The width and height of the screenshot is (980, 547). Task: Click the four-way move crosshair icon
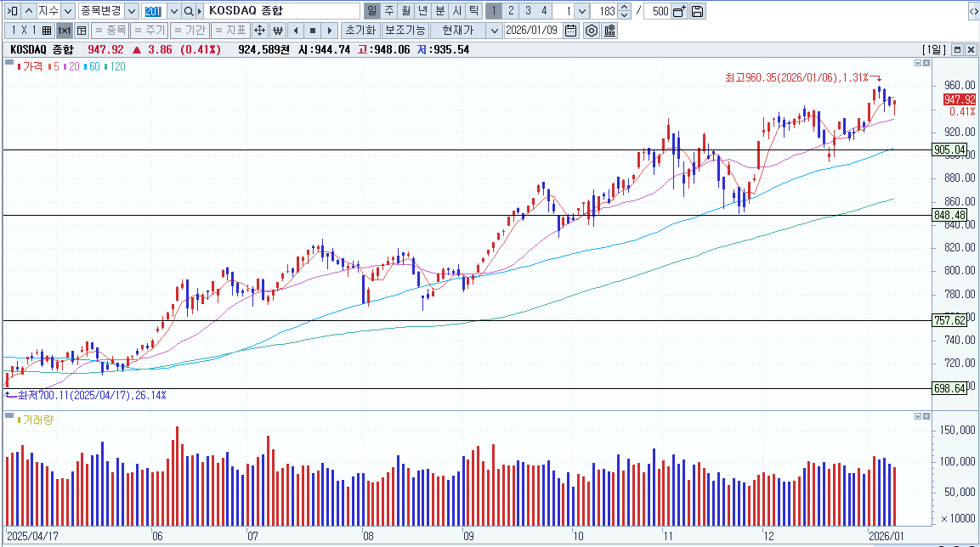coord(259,30)
